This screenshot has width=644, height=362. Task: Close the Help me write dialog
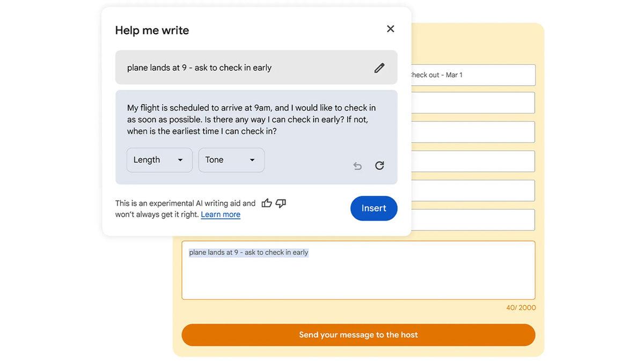(390, 28)
